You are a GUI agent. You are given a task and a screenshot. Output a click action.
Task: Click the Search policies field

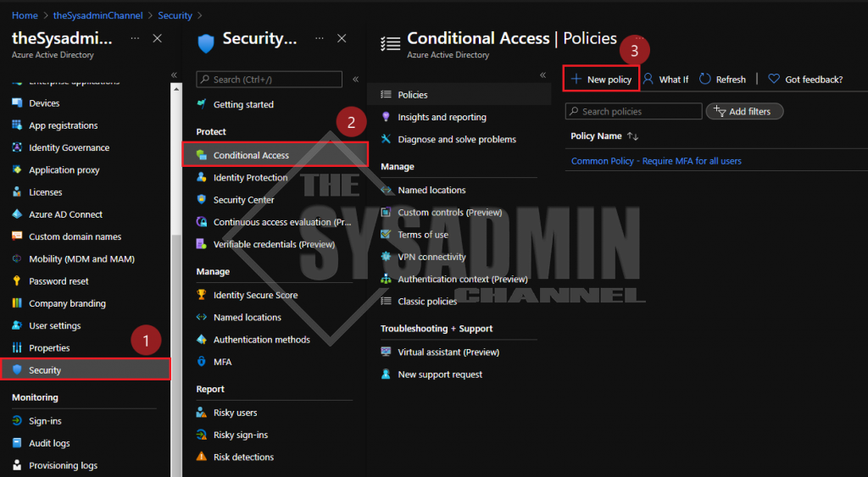pyautogui.click(x=634, y=111)
